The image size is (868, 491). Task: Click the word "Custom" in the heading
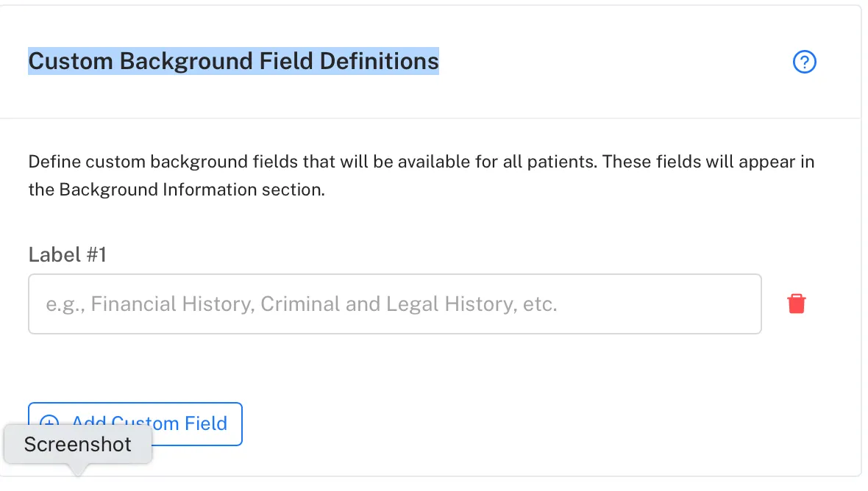(71, 62)
